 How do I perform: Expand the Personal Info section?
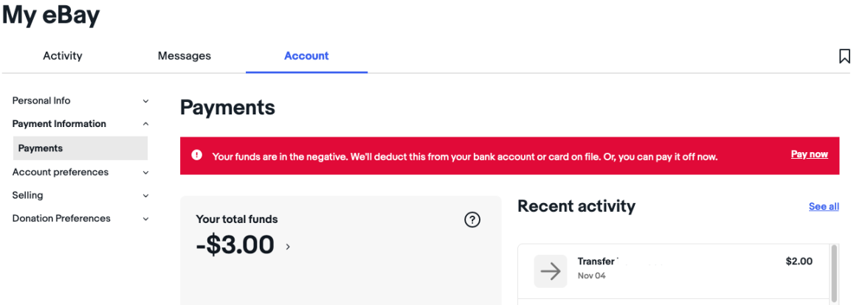[x=145, y=101]
